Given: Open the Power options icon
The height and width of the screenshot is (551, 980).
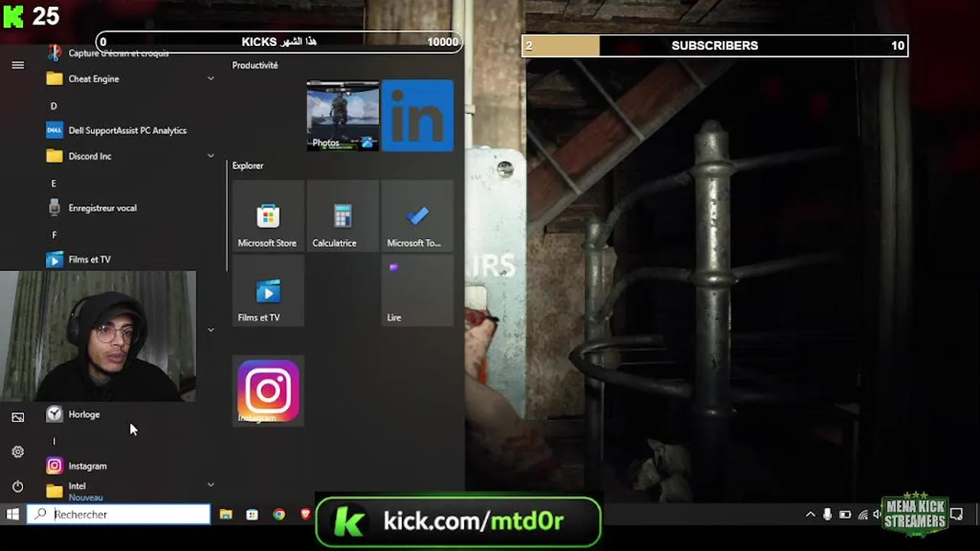Looking at the screenshot, I should pyautogui.click(x=18, y=486).
